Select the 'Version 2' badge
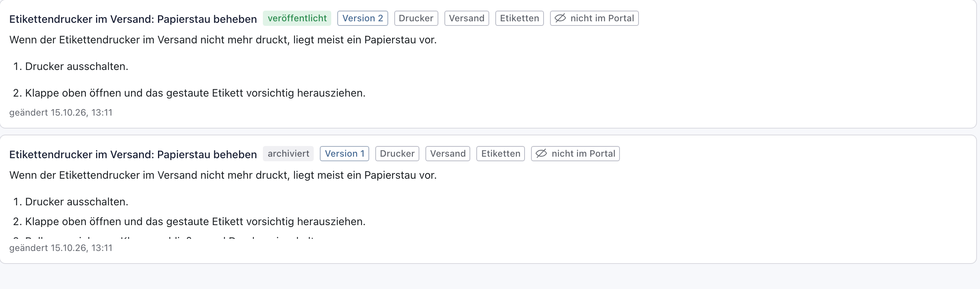Viewport: 980px width, 289px height. click(x=362, y=18)
